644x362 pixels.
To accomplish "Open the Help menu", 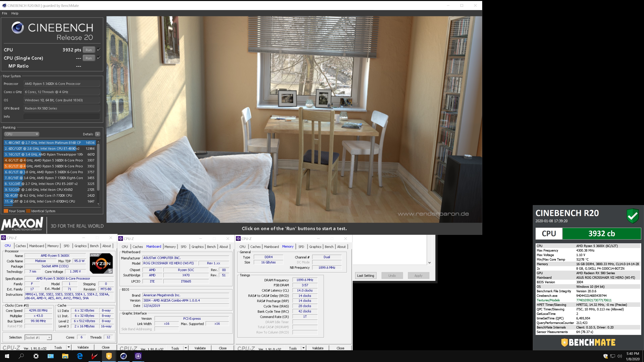I will click(15, 13).
